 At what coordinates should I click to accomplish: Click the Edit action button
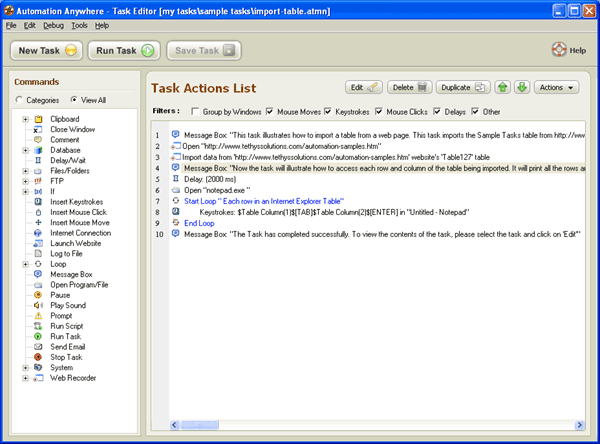tap(364, 87)
